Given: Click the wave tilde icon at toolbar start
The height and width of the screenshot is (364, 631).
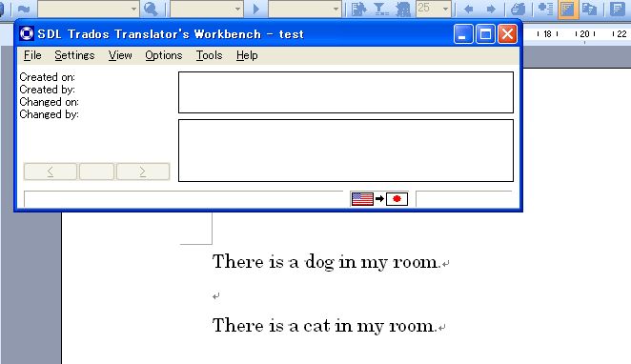Looking at the screenshot, I should click(x=24, y=9).
